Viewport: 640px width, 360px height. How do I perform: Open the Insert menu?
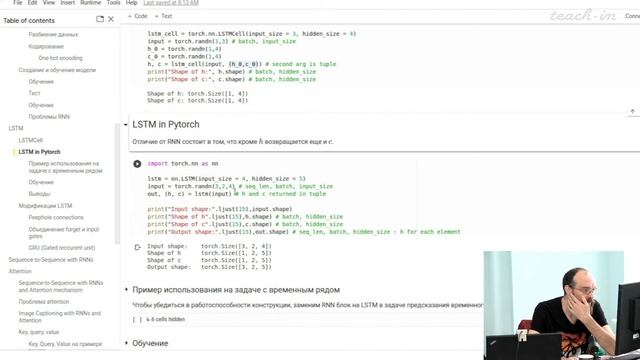(67, 2)
